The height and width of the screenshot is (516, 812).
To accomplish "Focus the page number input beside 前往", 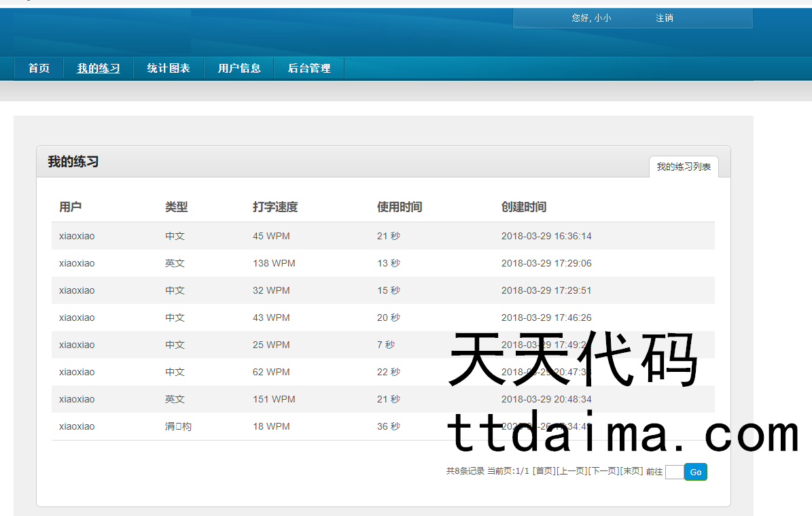I will click(674, 472).
